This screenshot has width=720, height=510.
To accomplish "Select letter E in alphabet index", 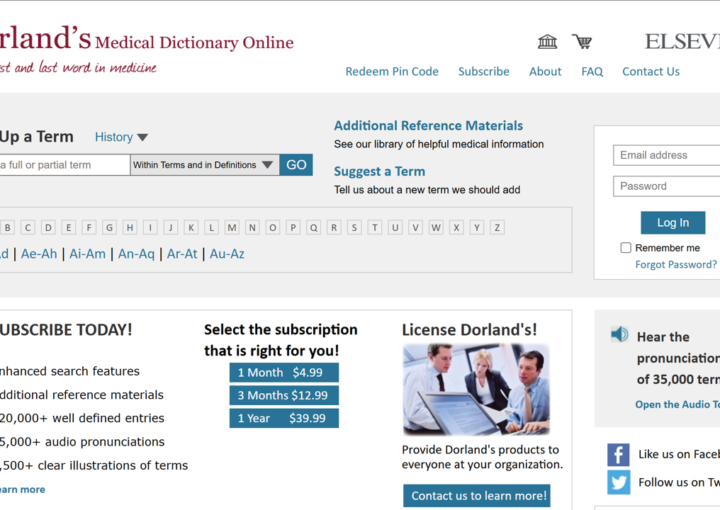I will click(x=68, y=227).
